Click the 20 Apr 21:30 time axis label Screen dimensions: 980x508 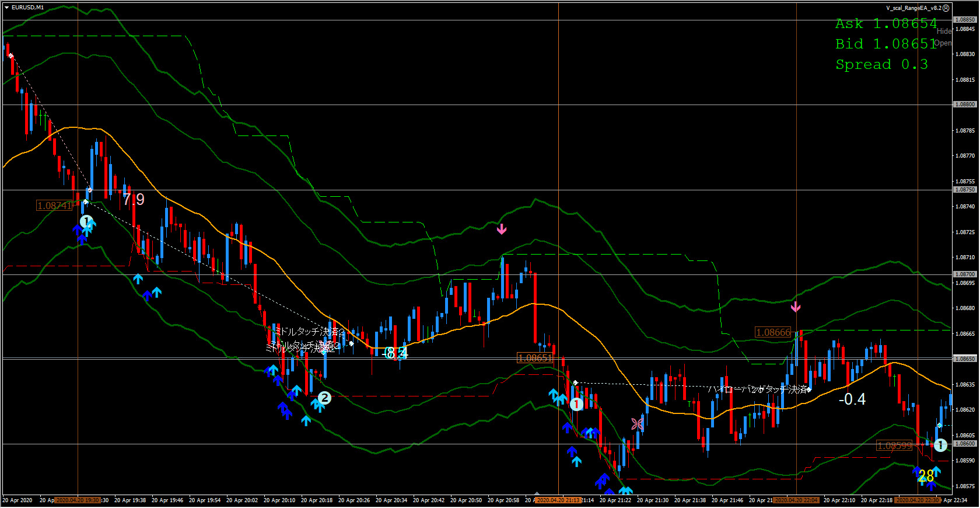tap(653, 500)
